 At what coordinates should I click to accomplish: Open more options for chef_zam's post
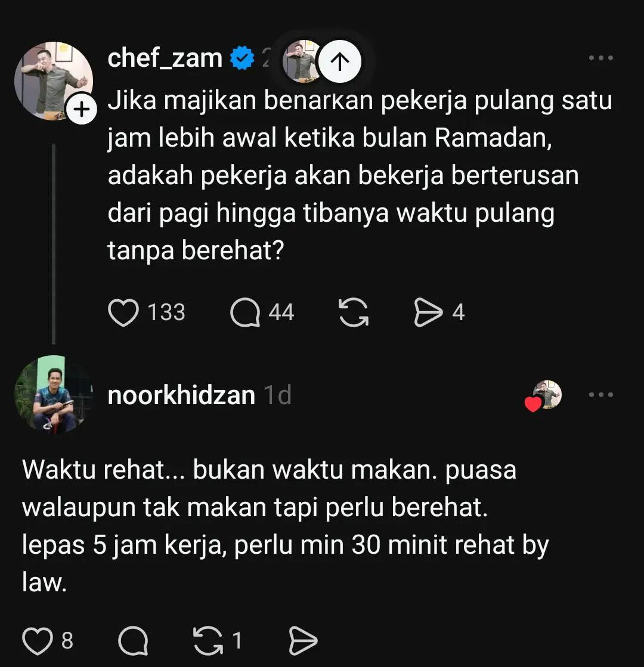[x=600, y=58]
